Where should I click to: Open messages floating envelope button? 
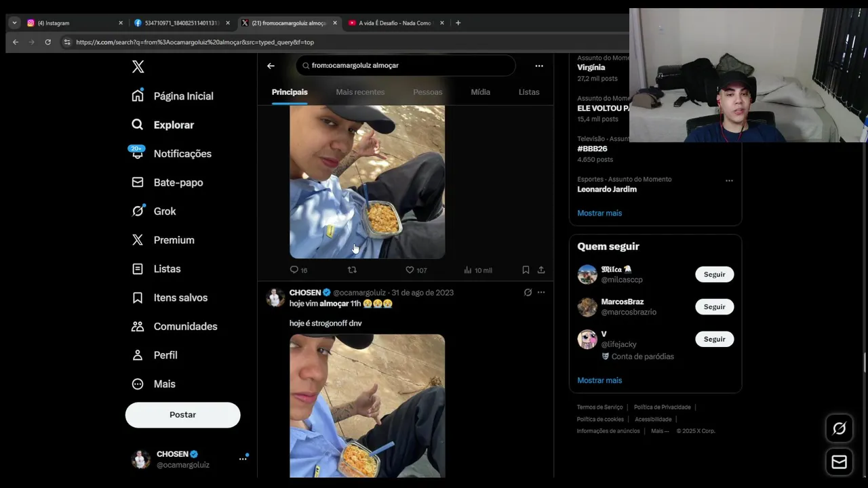coord(839,462)
